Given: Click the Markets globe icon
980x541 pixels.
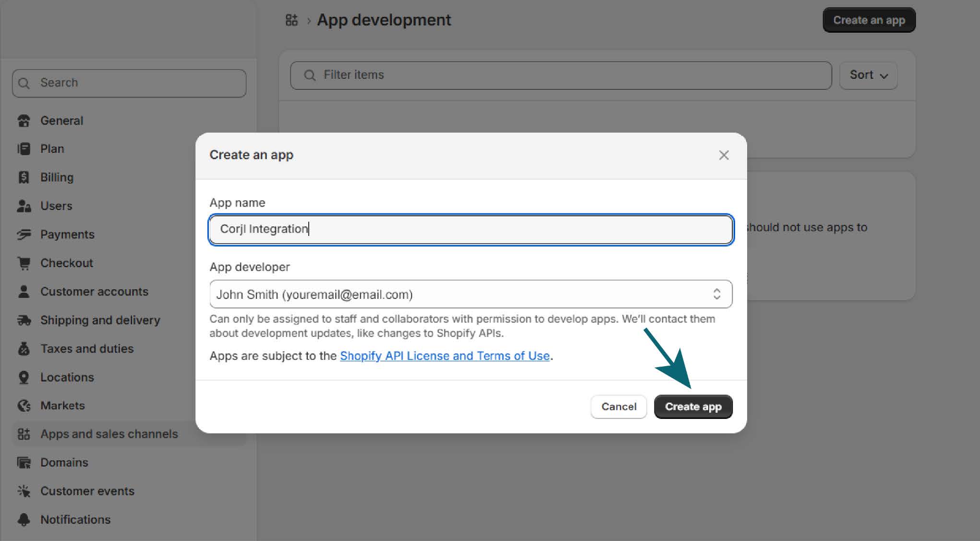Looking at the screenshot, I should (24, 406).
